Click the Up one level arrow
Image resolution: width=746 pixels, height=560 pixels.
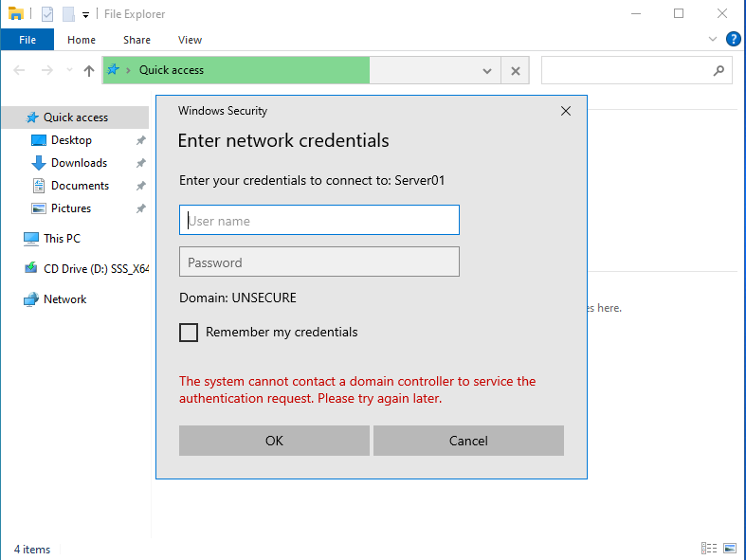coord(89,70)
